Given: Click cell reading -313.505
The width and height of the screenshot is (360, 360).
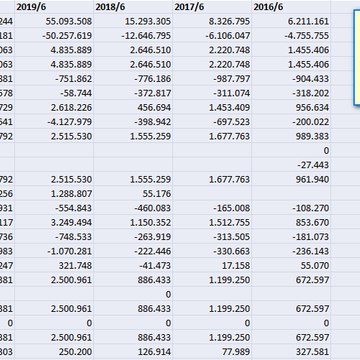Looking at the screenshot, I should pyautogui.click(x=212, y=236).
